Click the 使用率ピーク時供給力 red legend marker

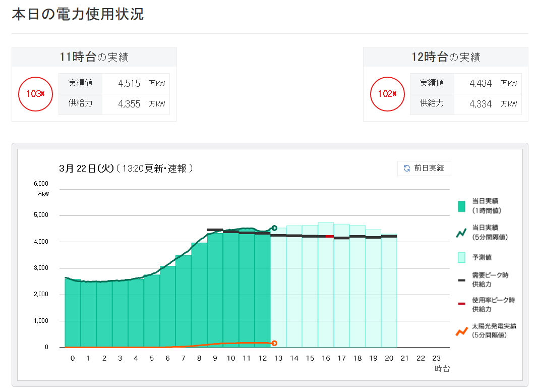click(x=461, y=303)
